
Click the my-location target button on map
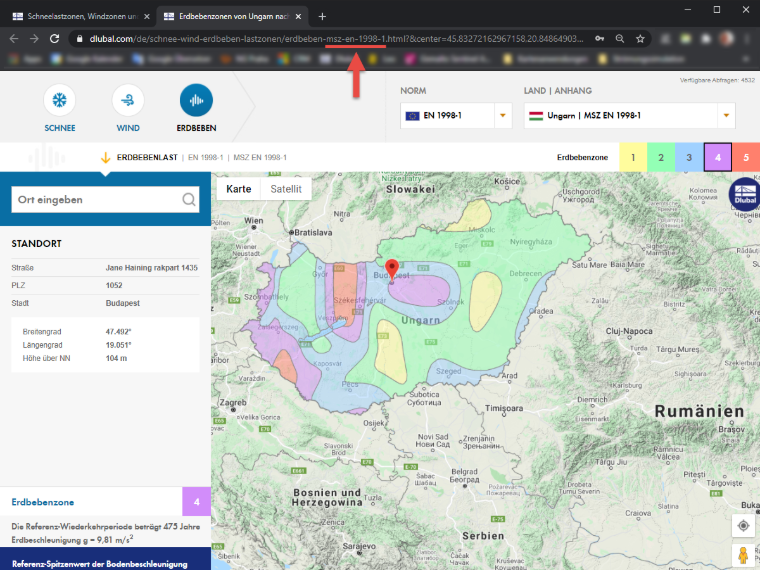(743, 525)
